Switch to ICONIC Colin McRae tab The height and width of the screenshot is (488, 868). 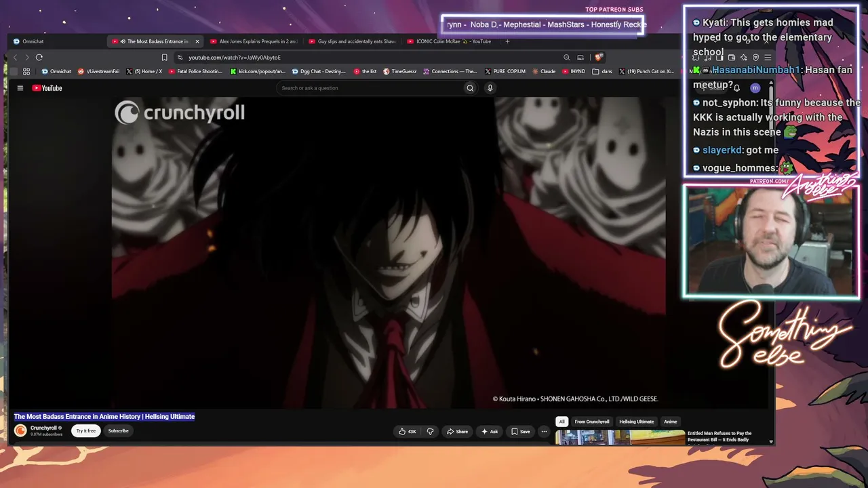450,41
